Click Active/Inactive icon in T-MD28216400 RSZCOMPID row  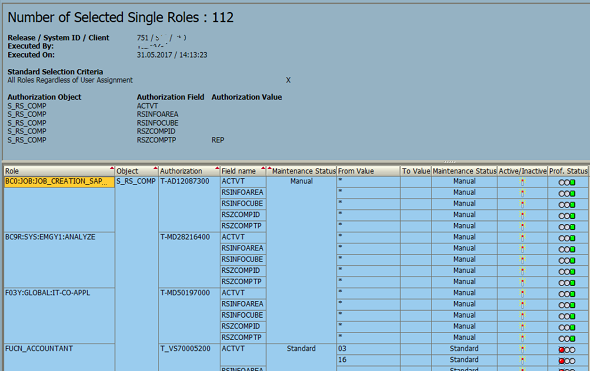[x=522, y=272]
